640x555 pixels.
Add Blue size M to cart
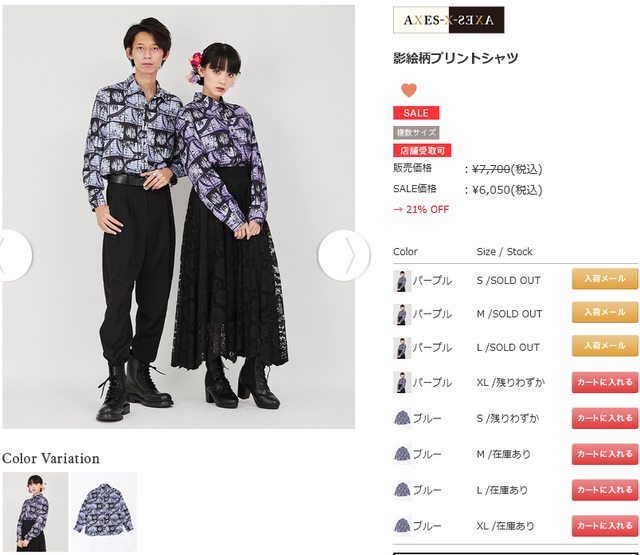click(604, 454)
